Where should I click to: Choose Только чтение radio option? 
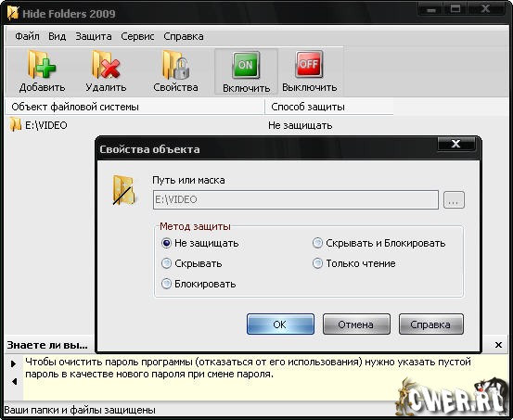[317, 263]
